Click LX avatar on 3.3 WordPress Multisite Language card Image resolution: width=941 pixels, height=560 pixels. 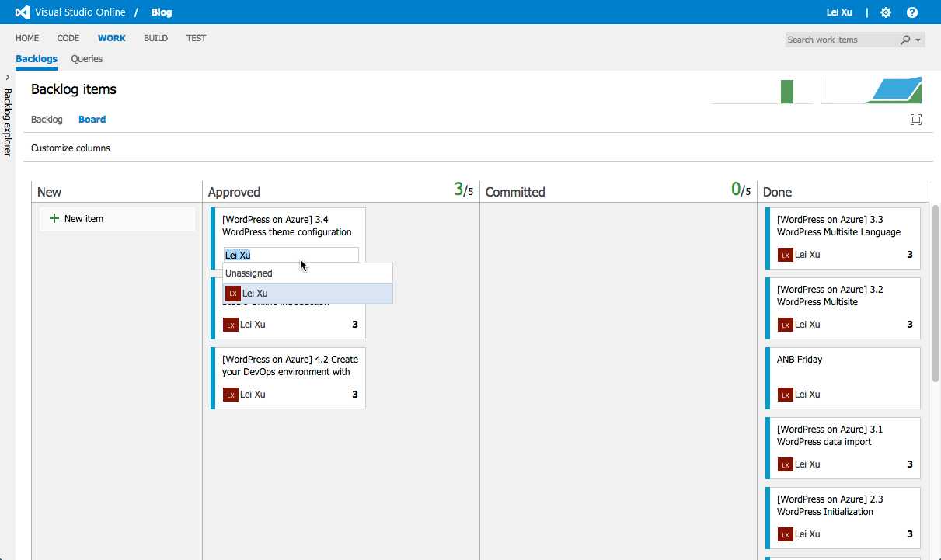pos(785,255)
